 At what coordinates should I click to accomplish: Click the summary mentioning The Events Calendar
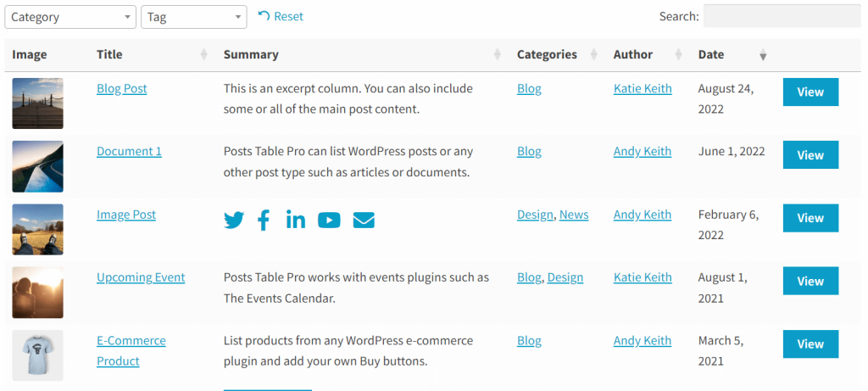[356, 288]
